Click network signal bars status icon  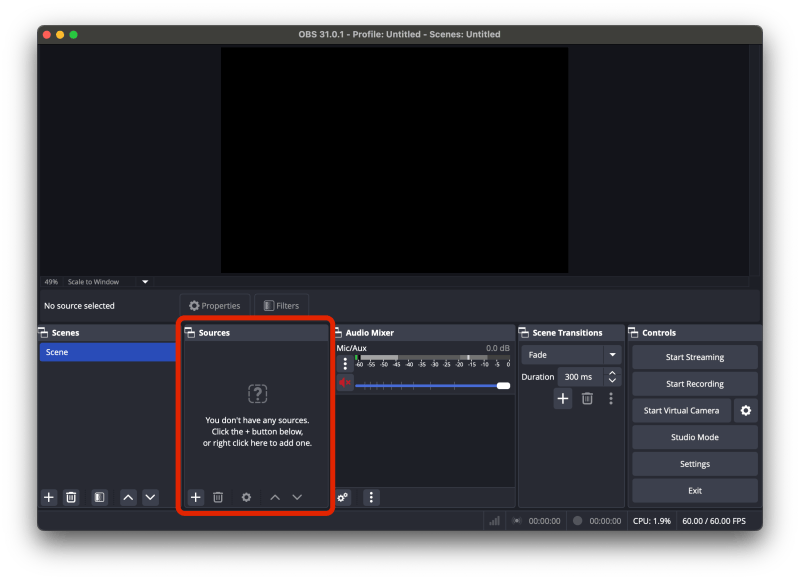(x=494, y=521)
